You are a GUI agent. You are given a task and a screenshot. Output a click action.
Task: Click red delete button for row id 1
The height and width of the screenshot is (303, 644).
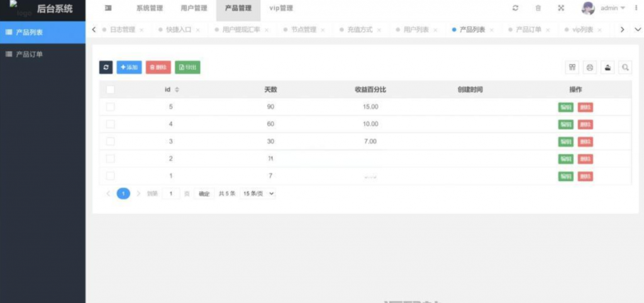coord(586,177)
